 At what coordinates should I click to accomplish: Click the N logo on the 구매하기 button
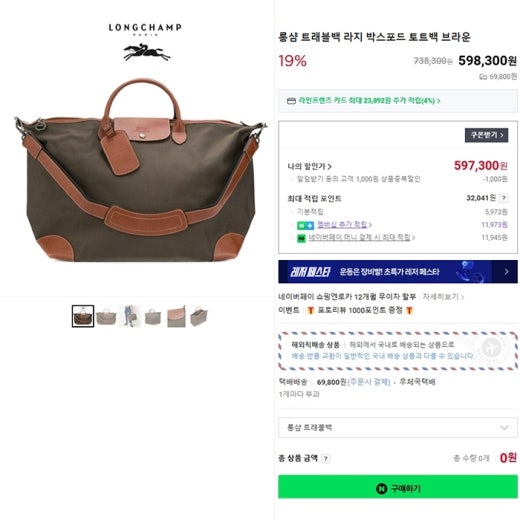coord(381,489)
